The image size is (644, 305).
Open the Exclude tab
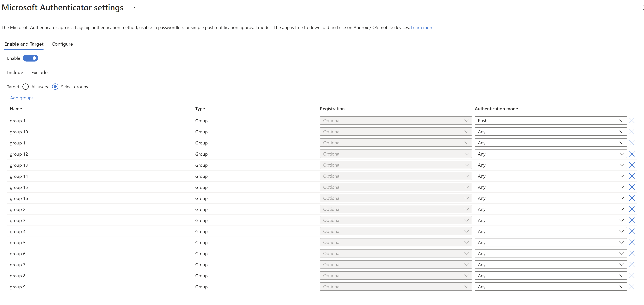click(40, 73)
